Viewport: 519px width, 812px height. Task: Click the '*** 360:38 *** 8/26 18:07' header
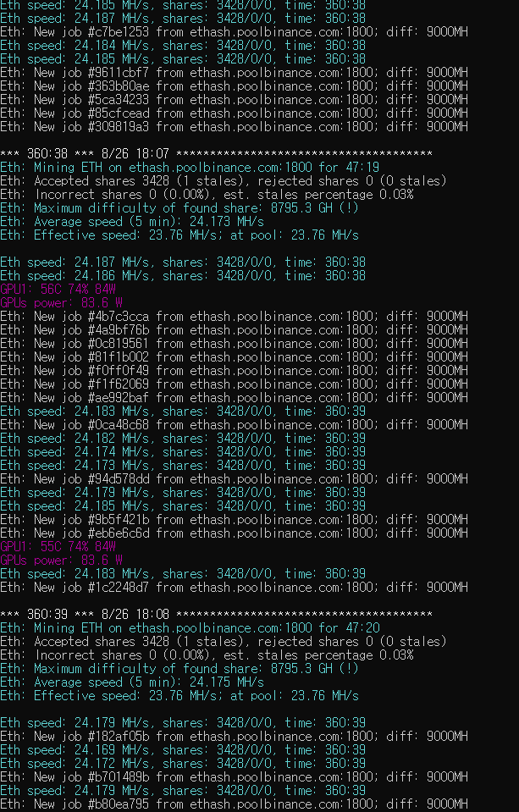point(217,154)
